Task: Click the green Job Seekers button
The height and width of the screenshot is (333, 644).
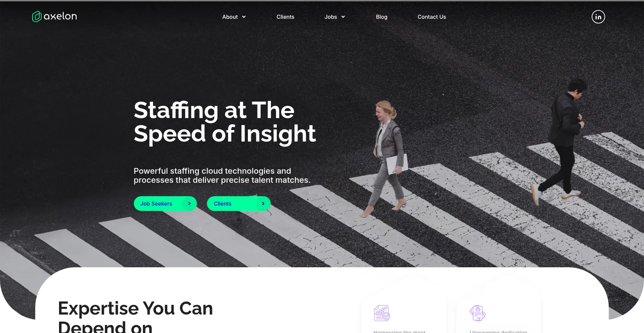Action: pyautogui.click(x=165, y=204)
